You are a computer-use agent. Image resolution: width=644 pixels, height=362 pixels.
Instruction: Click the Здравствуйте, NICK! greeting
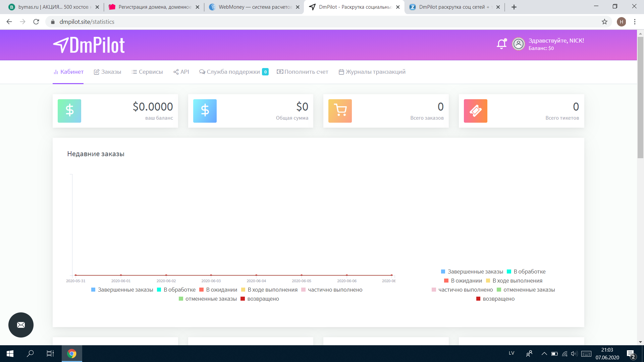pyautogui.click(x=556, y=41)
